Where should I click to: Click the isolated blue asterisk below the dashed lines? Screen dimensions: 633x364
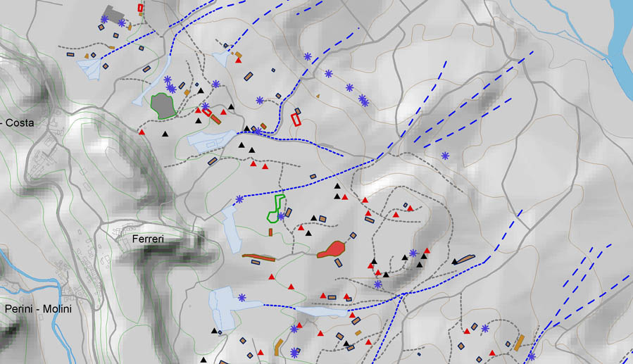(x=445, y=156)
